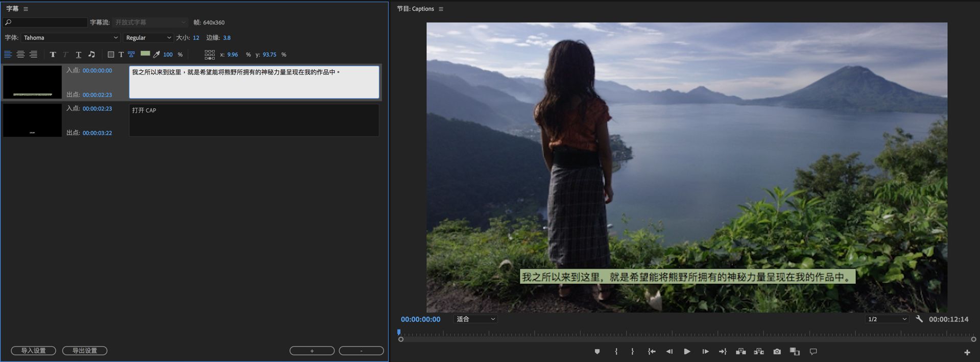The width and height of the screenshot is (980, 362).
Task: Go to In point
Action: [x=652, y=352]
